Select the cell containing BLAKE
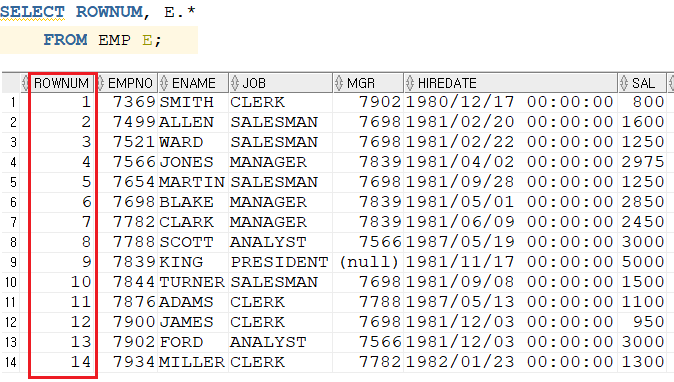Viewport: 674px width, 382px height. 193,202
